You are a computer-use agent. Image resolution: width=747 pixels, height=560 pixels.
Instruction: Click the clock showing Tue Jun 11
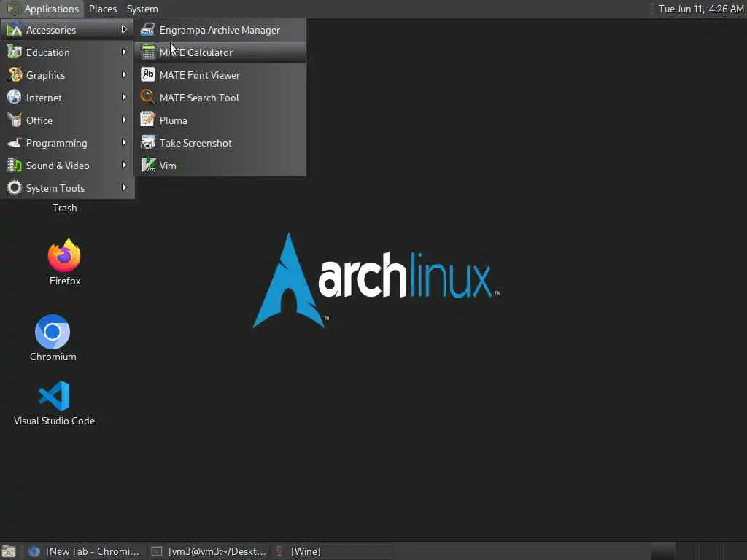701,9
